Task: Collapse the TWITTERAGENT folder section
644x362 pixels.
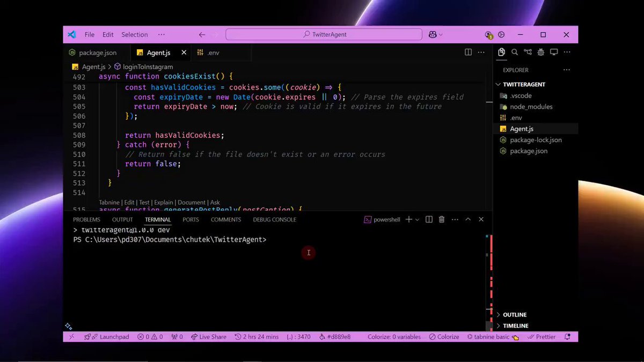Action: point(524,84)
